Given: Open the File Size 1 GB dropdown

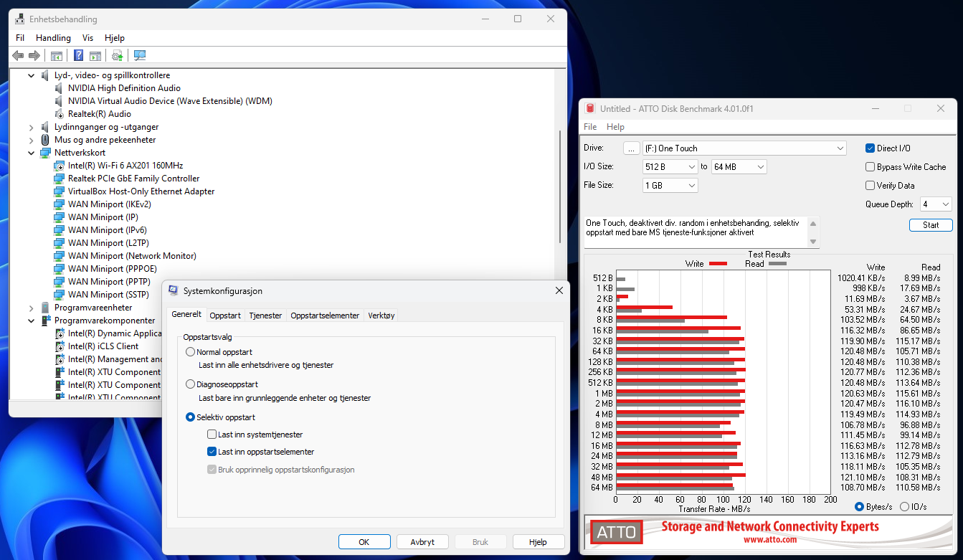Looking at the screenshot, I should tap(670, 186).
